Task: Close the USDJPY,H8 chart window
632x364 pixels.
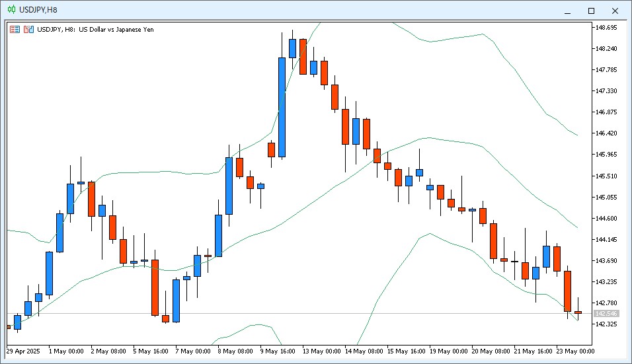Action: click(x=615, y=11)
